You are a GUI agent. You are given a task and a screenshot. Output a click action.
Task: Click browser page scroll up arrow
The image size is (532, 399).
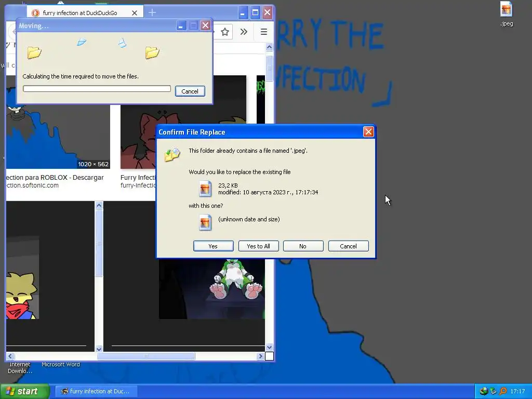270,47
